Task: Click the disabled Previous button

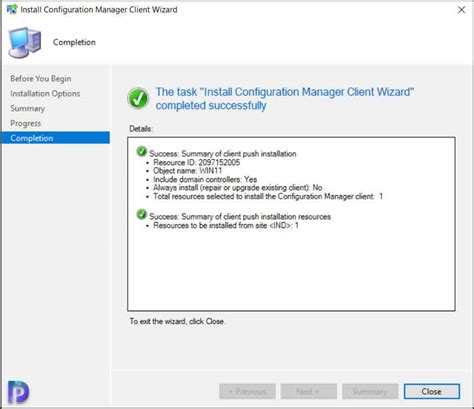Action: [x=247, y=391]
